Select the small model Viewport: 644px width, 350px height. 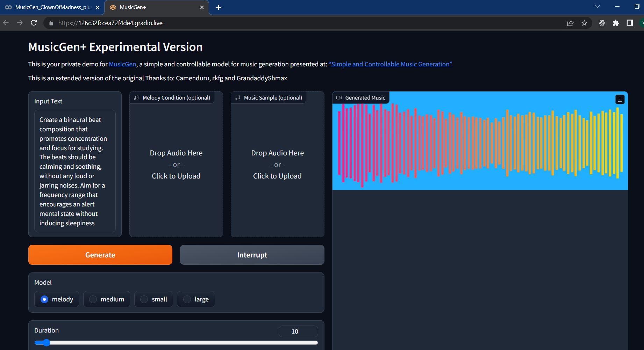153,299
